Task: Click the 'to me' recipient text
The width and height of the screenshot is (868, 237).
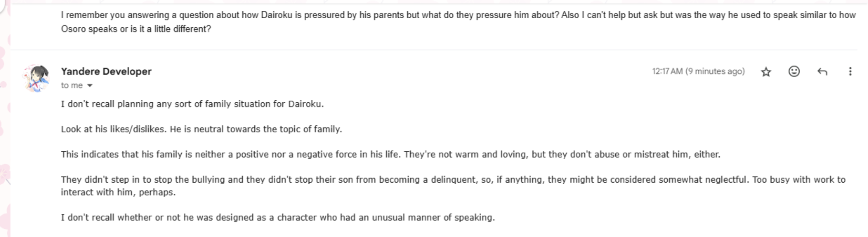Action: coord(71,86)
